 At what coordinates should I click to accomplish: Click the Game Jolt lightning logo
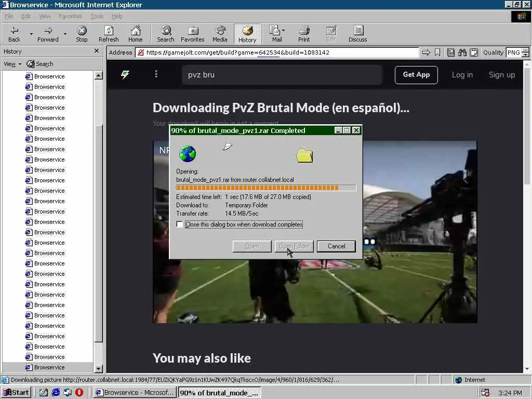[x=125, y=74]
